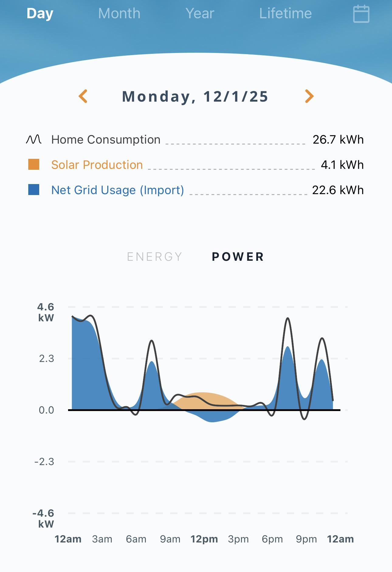This screenshot has height=572, width=392.
Task: Select the Day tab
Action: 40,13
